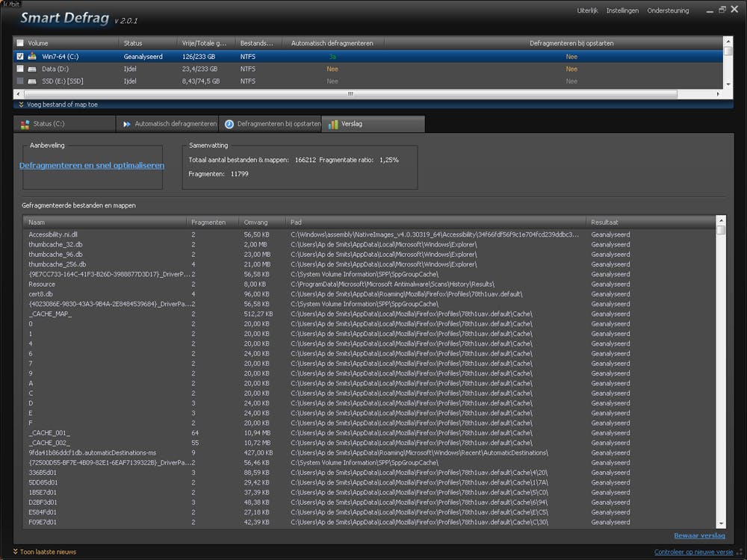The height and width of the screenshot is (560, 747).
Task: Click scroll-down arrow of volume list
Action: click(x=728, y=84)
